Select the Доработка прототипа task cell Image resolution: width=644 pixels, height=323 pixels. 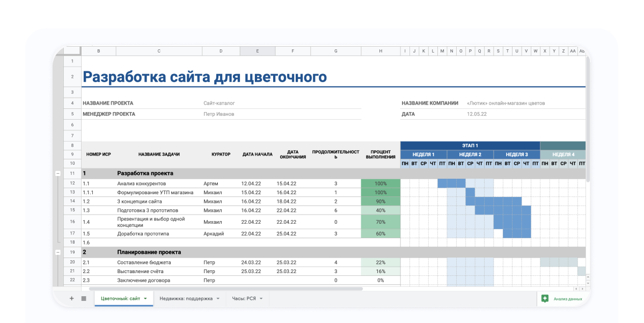click(x=159, y=234)
